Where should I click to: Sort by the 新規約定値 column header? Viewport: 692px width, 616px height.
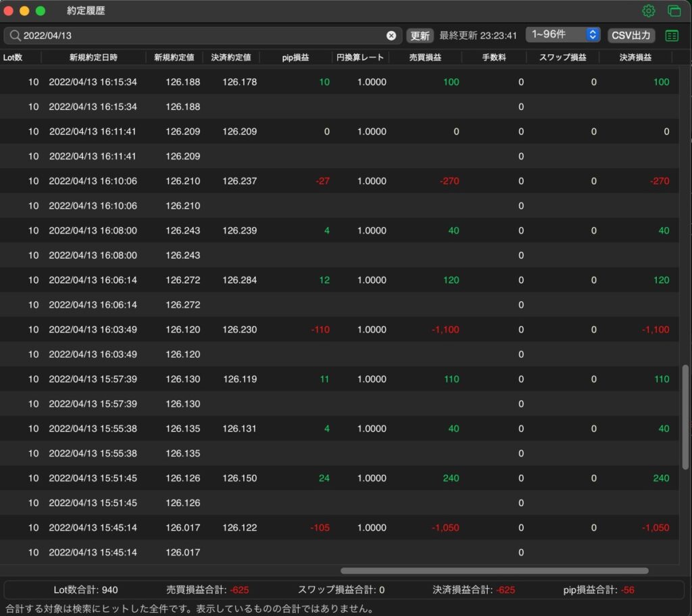[174, 57]
